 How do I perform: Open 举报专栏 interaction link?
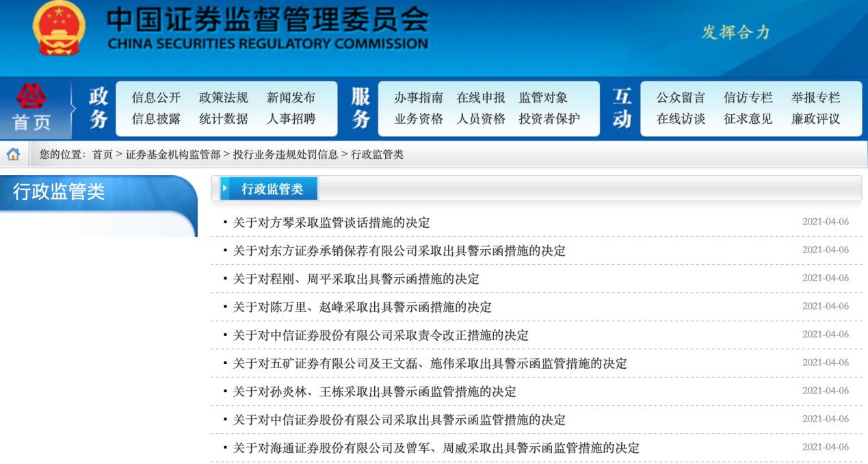(816, 98)
